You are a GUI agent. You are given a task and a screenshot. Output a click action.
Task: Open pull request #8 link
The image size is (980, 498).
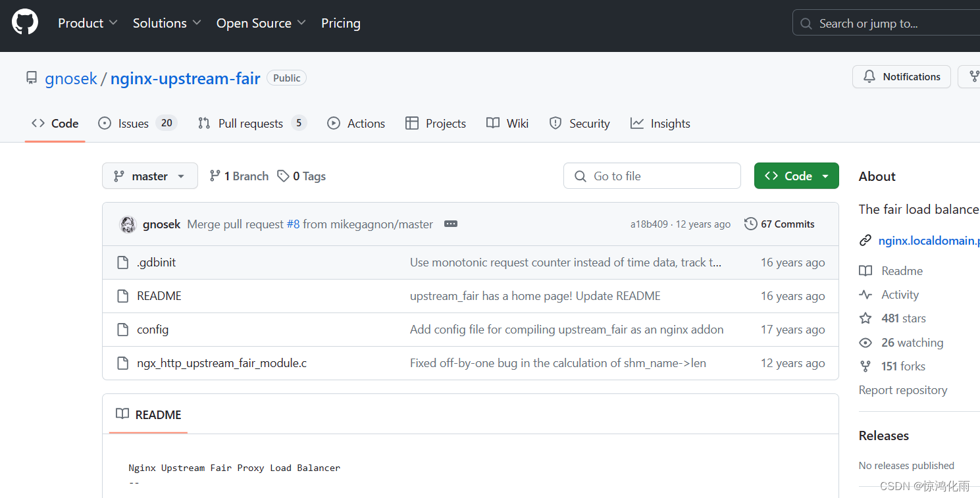tap(293, 224)
